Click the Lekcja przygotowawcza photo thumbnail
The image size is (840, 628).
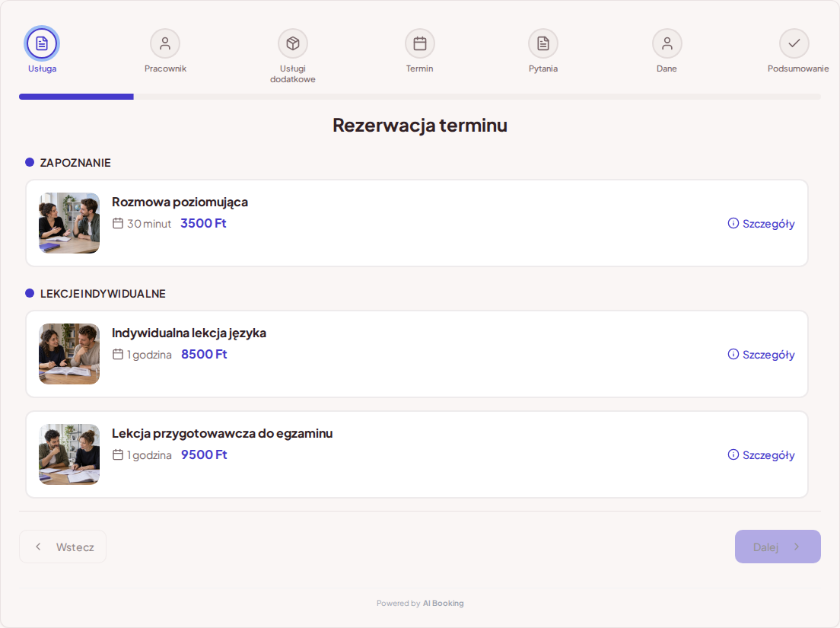pos(69,454)
